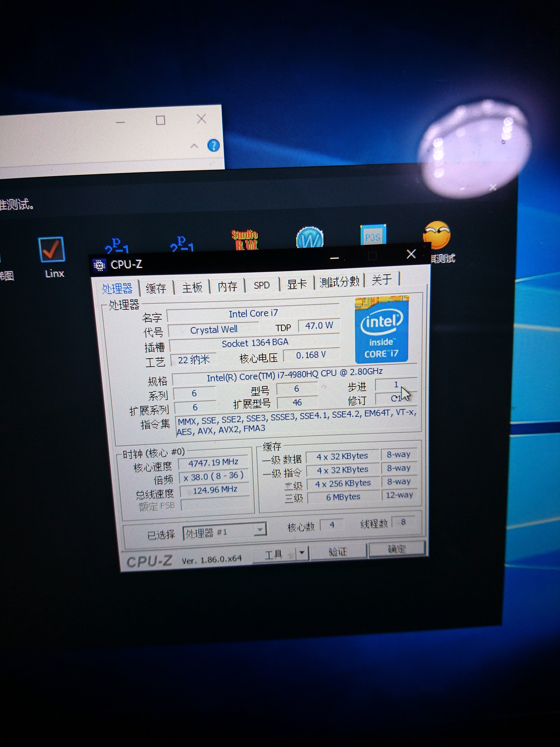560x747 pixels.
Task: Switch to the 内存 tab
Action: [227, 286]
